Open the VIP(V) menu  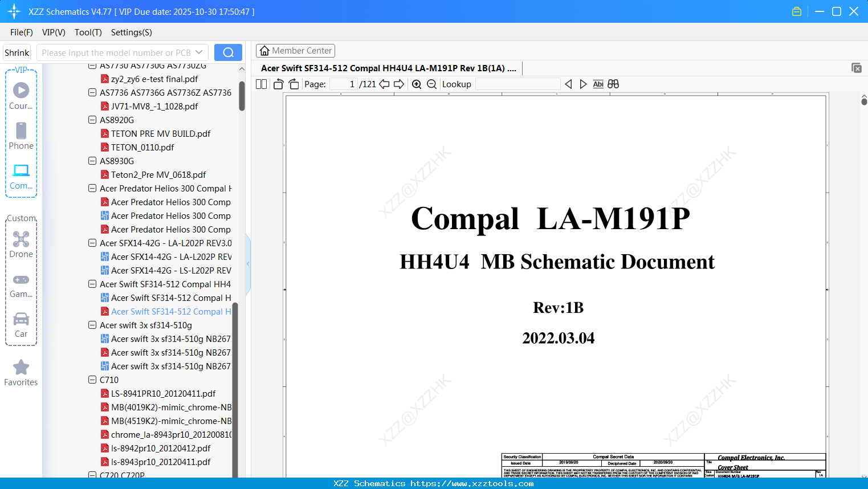point(54,32)
